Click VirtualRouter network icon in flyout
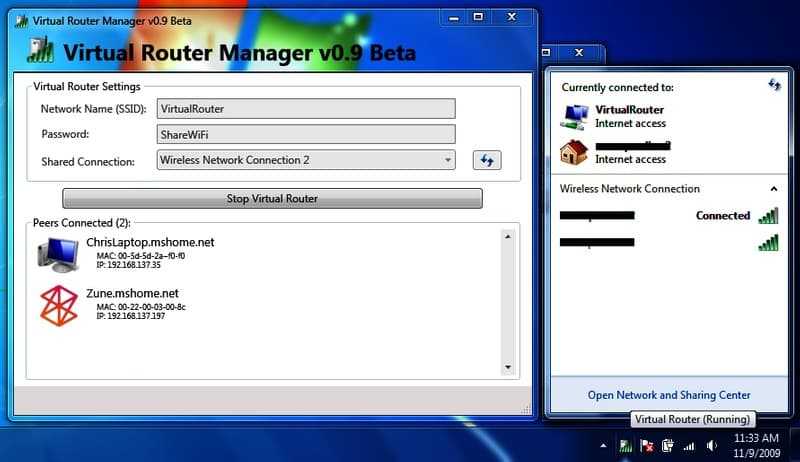The image size is (800, 462). coord(574,117)
